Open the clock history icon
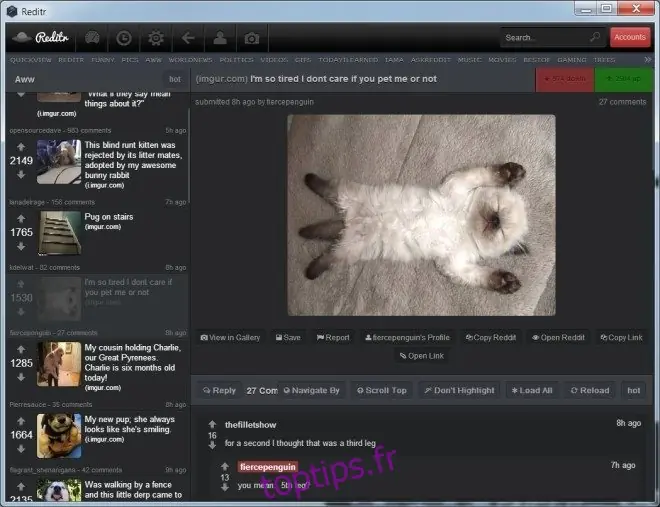 (x=124, y=38)
